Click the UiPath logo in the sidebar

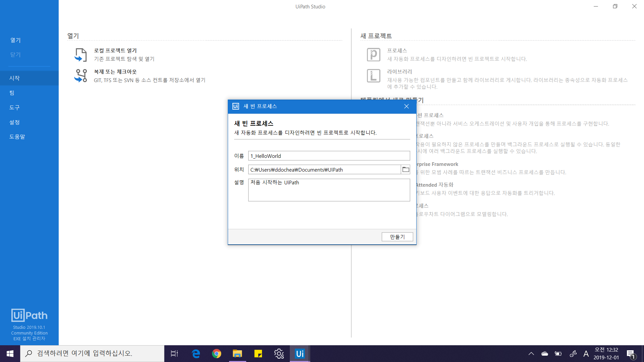point(29,315)
